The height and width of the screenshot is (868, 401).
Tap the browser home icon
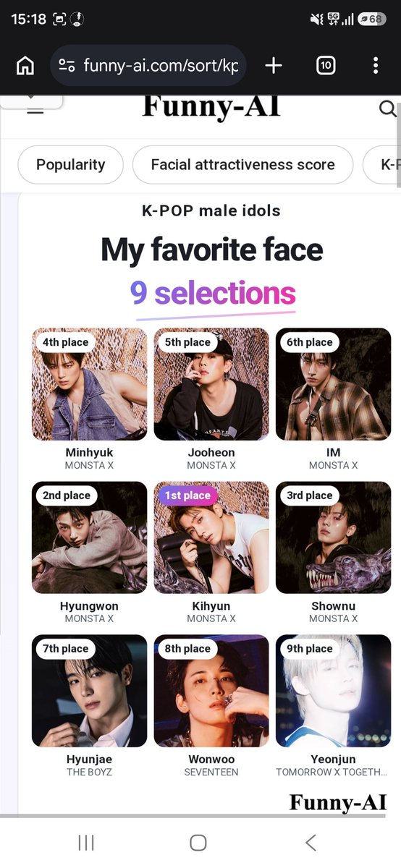[x=25, y=66]
